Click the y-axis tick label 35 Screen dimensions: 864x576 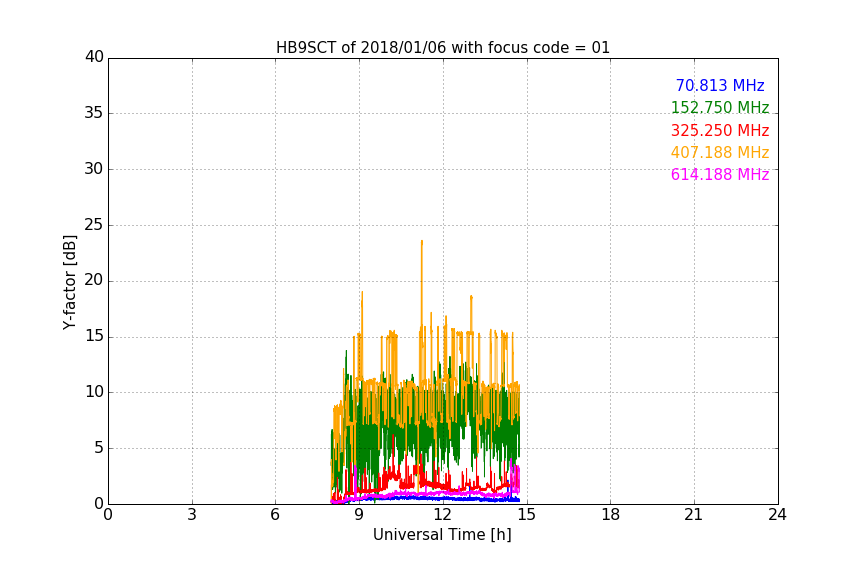tap(94, 113)
